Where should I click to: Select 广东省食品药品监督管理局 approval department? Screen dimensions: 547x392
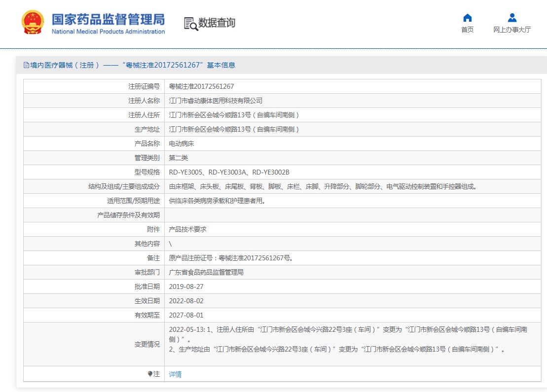tap(206, 272)
